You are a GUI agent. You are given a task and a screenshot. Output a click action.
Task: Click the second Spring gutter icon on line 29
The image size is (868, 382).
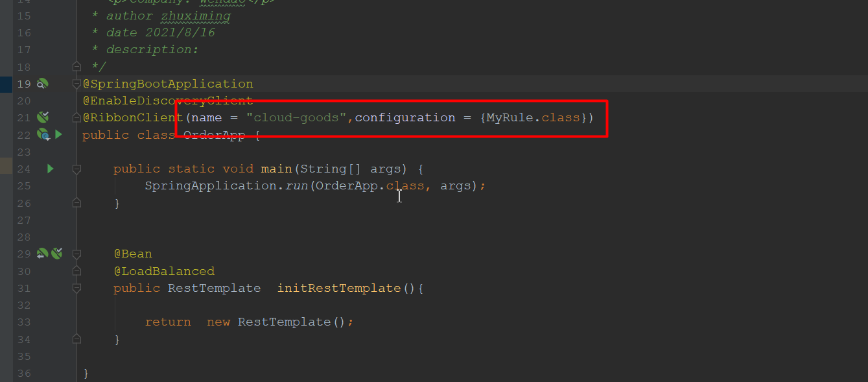click(x=57, y=254)
